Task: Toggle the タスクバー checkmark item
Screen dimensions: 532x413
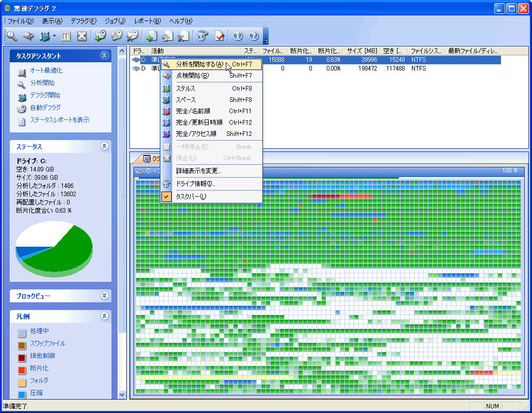Action: pos(211,197)
